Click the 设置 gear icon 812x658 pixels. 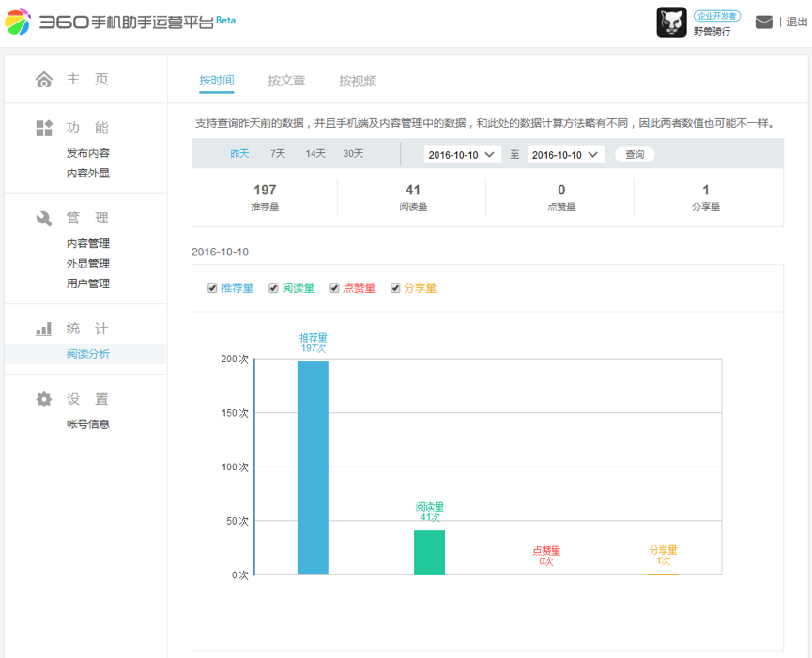(x=44, y=399)
